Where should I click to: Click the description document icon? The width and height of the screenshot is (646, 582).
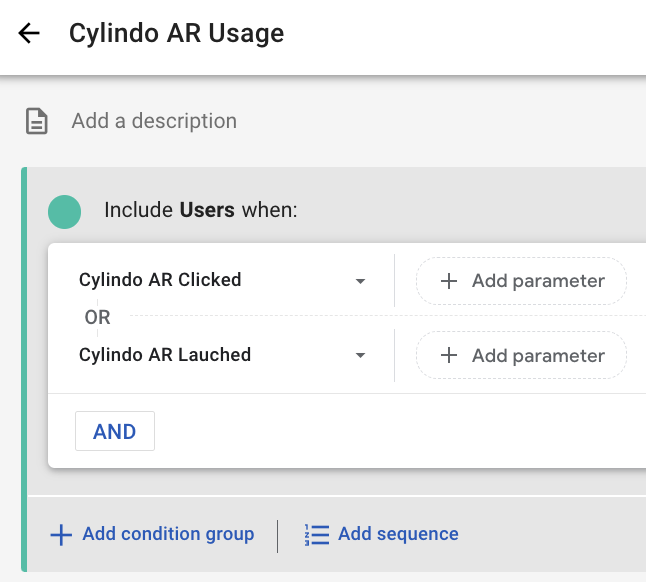[37, 122]
